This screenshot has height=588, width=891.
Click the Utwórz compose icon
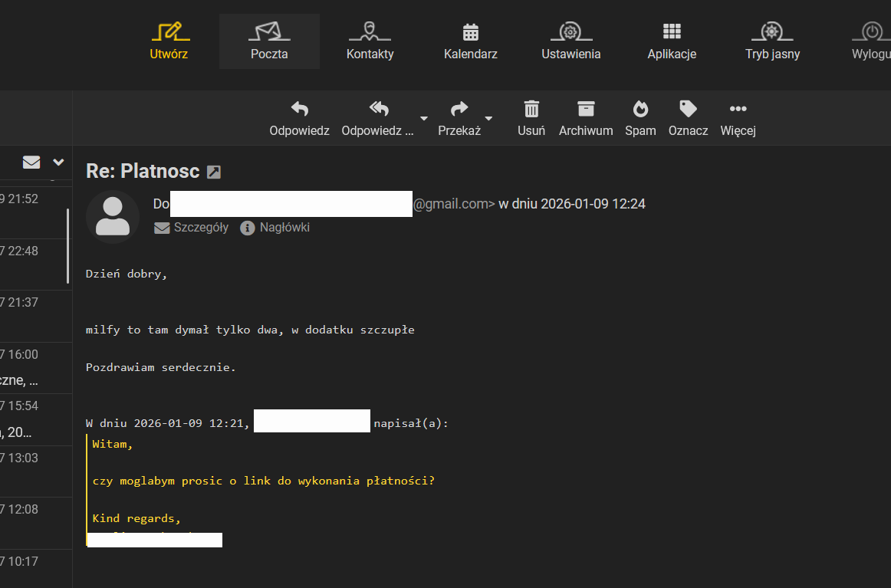169,32
